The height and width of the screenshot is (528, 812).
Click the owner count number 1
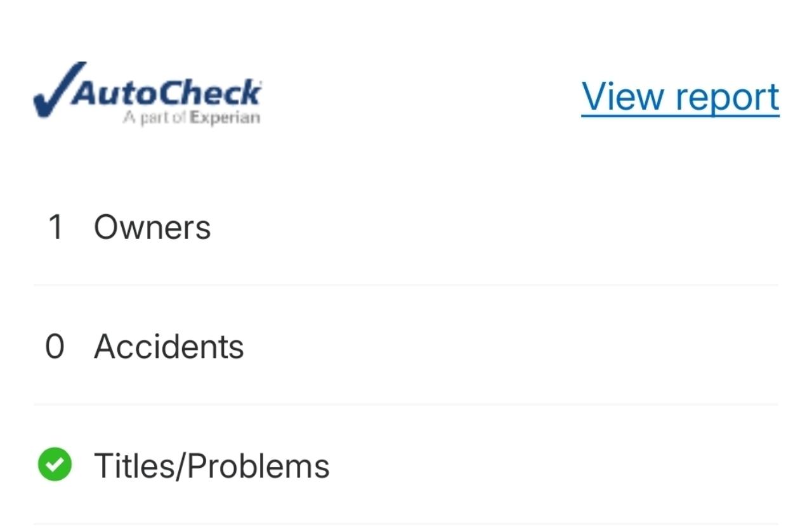[56, 227]
